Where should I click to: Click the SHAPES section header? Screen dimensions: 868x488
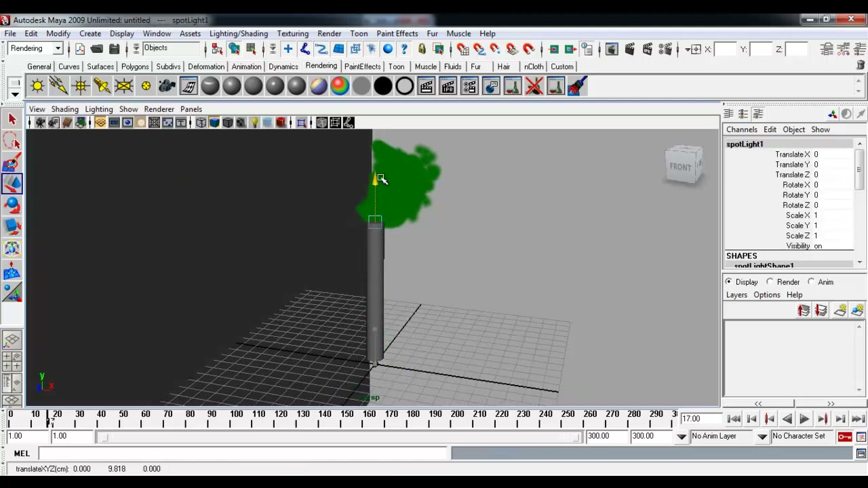[742, 256]
